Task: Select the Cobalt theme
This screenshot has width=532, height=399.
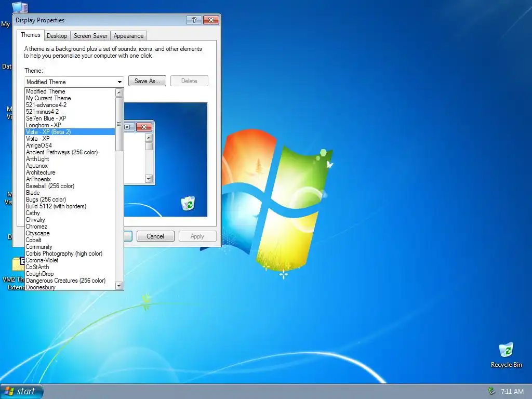Action: pyautogui.click(x=70, y=240)
